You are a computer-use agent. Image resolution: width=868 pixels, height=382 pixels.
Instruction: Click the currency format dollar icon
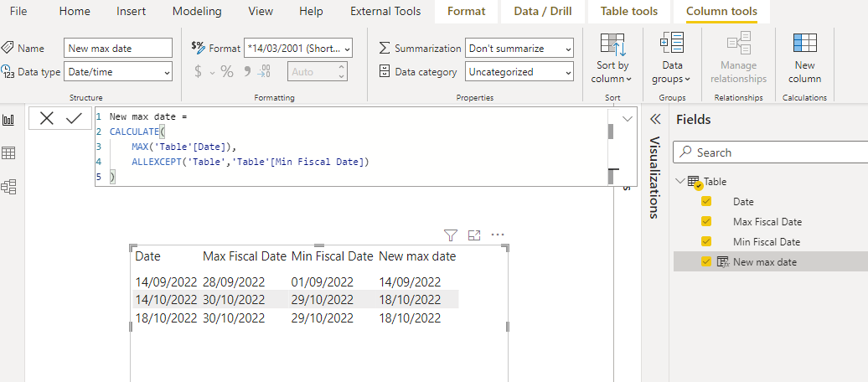pos(199,72)
